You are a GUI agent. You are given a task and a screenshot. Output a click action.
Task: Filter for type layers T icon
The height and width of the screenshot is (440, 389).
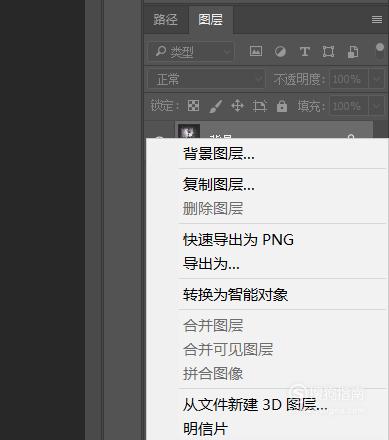tap(304, 52)
